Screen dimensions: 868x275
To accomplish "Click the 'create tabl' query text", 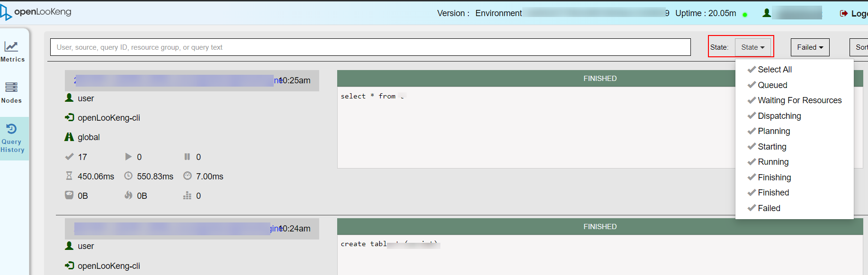I will (x=364, y=244).
